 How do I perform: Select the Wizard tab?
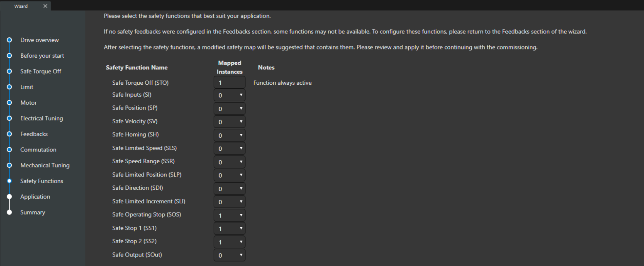pos(21,6)
